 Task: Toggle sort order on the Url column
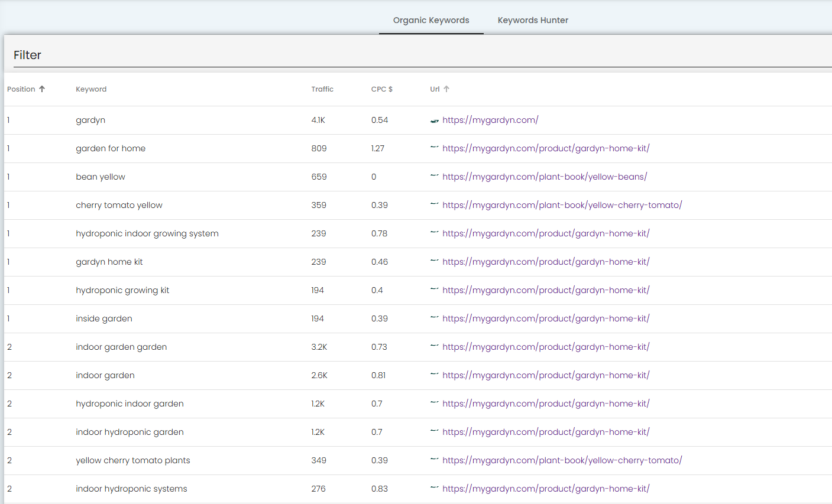click(440, 89)
